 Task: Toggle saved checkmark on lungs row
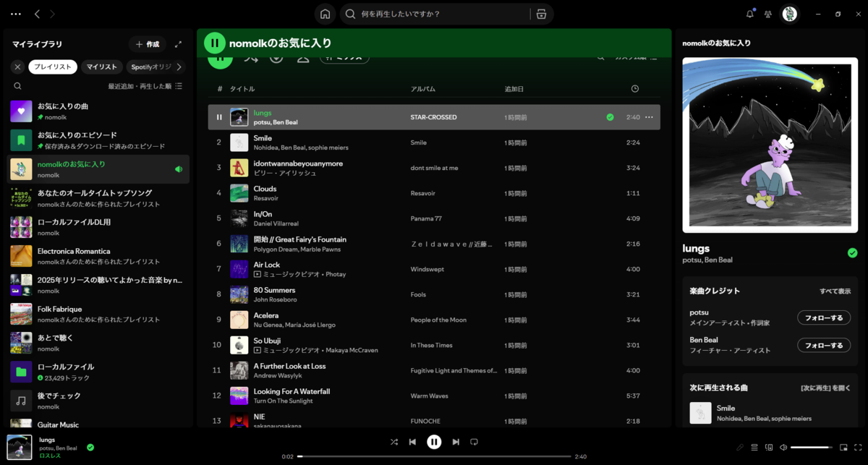point(610,117)
